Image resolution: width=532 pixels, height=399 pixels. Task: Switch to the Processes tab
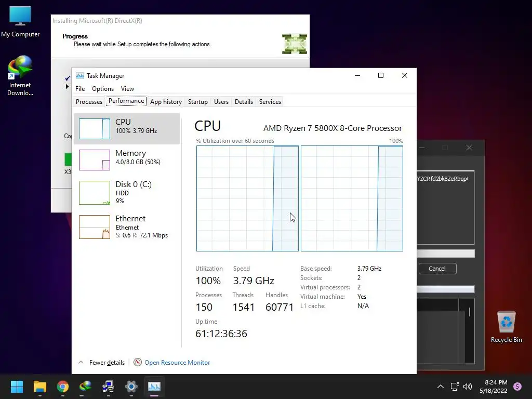coord(89,101)
